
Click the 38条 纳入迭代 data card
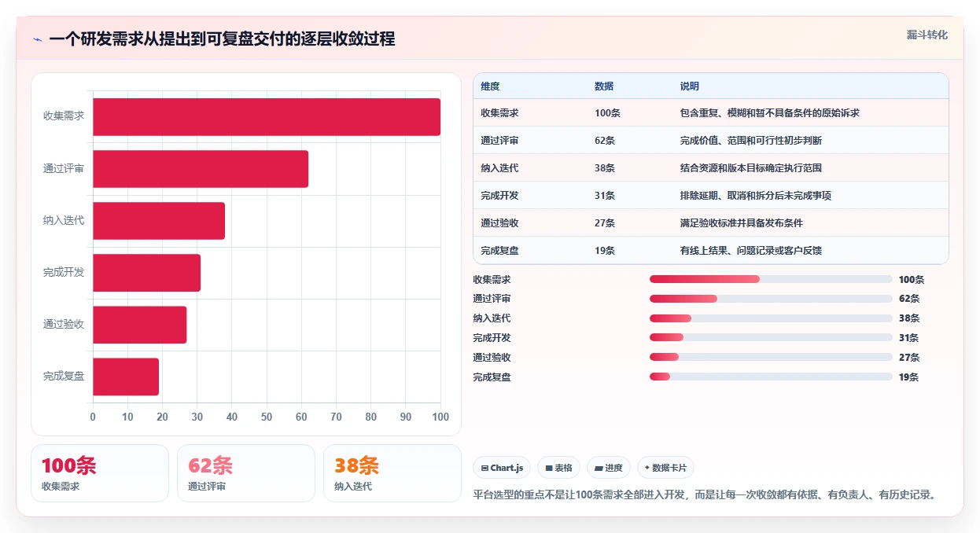(392, 473)
